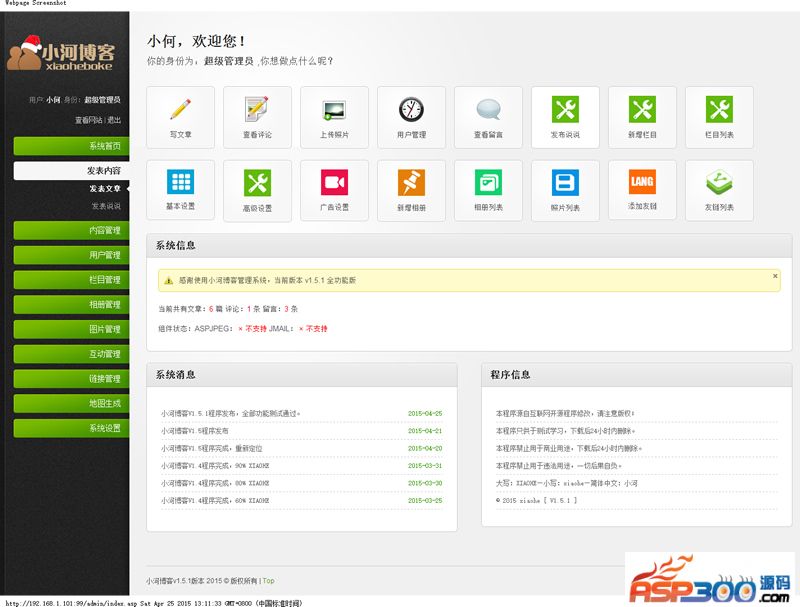800x607 pixels.
Task: Expand the 系统设置 sidebar section
Action: [x=72, y=428]
